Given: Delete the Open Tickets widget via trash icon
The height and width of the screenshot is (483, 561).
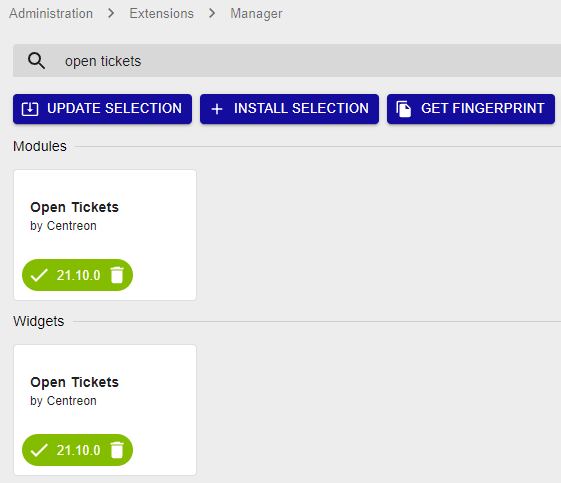Looking at the screenshot, I should click(117, 450).
